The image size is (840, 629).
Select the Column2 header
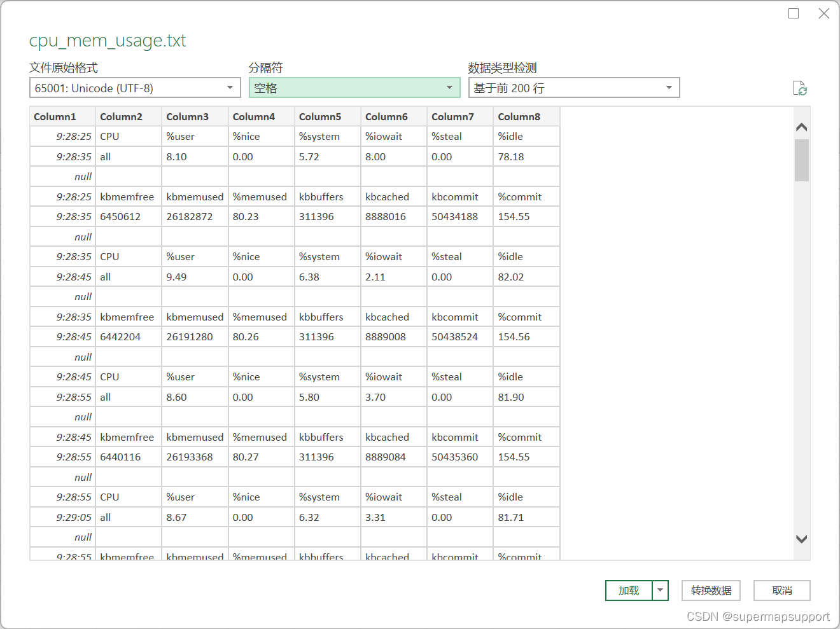pos(129,116)
